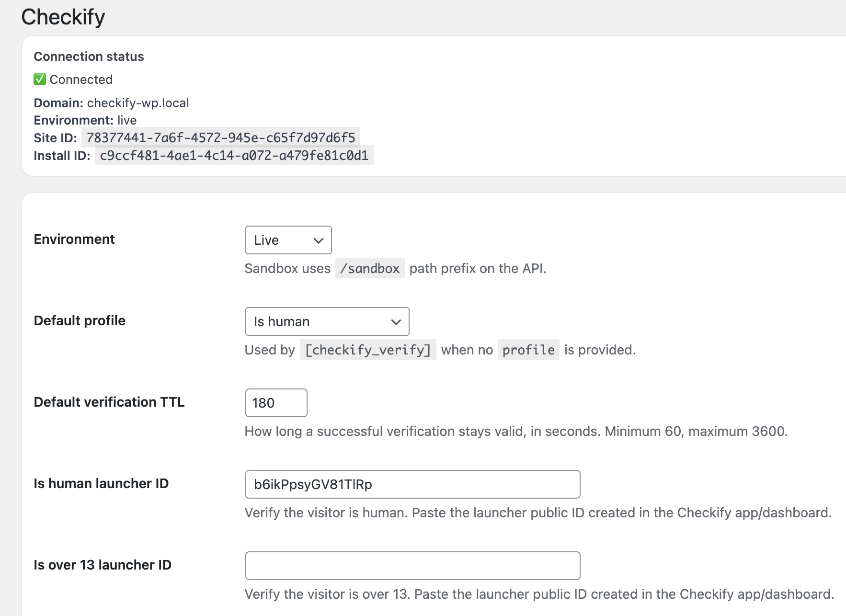Click the /sandbox code snippet

click(x=370, y=268)
